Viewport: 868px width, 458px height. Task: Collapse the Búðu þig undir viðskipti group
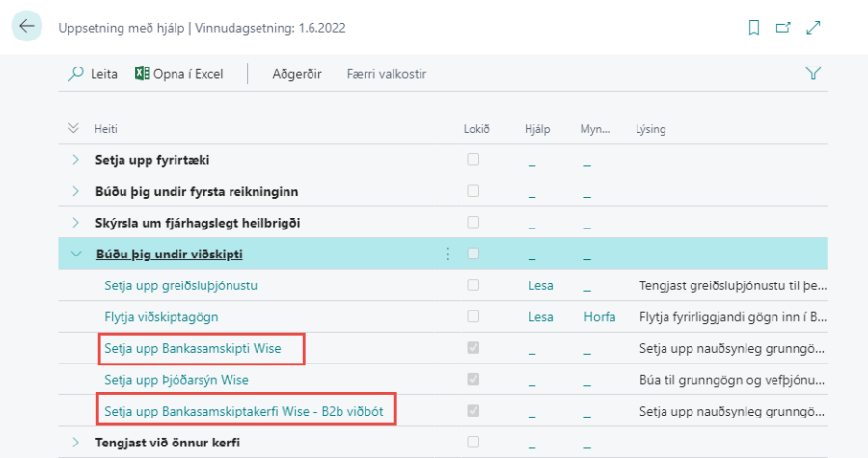pos(75,254)
